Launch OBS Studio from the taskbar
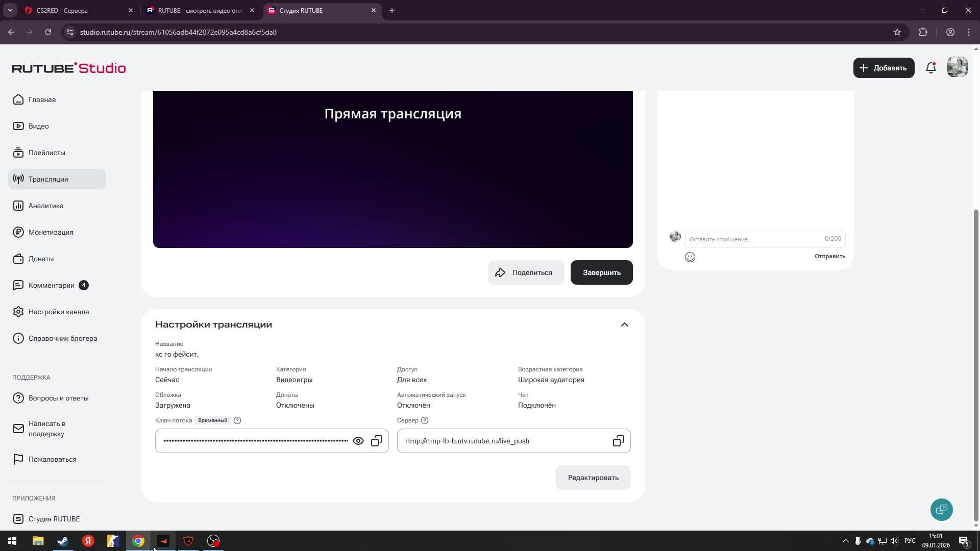980x551 pixels. coord(213,540)
